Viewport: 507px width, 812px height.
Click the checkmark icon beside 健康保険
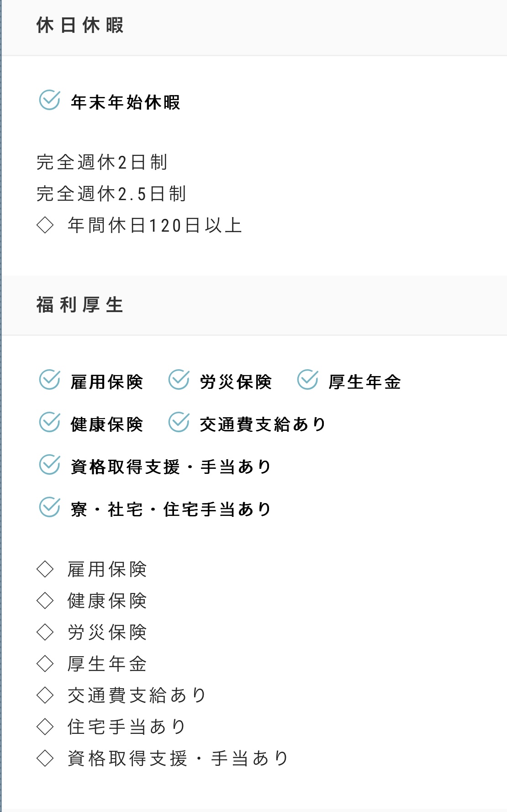49,423
